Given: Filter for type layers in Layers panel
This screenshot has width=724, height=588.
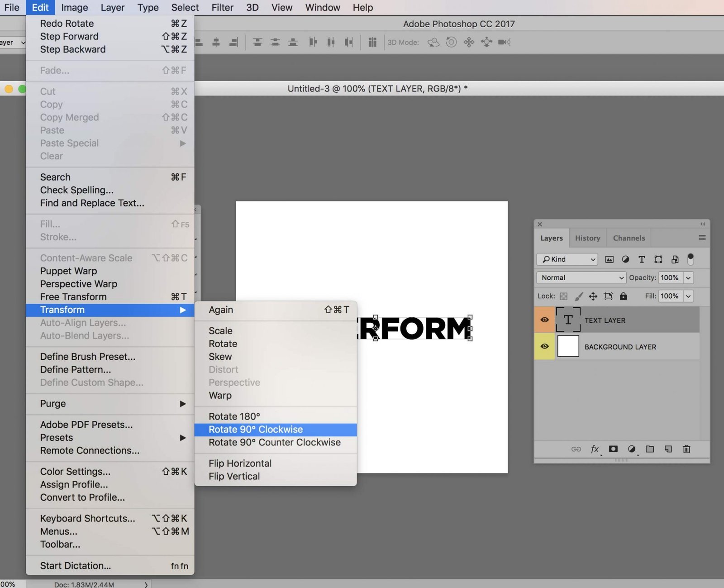Looking at the screenshot, I should pos(642,259).
